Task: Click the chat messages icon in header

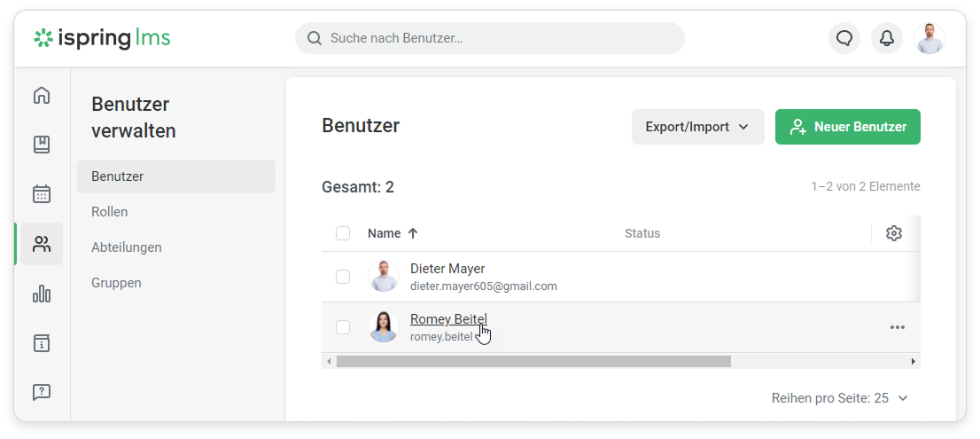Action: (x=844, y=38)
